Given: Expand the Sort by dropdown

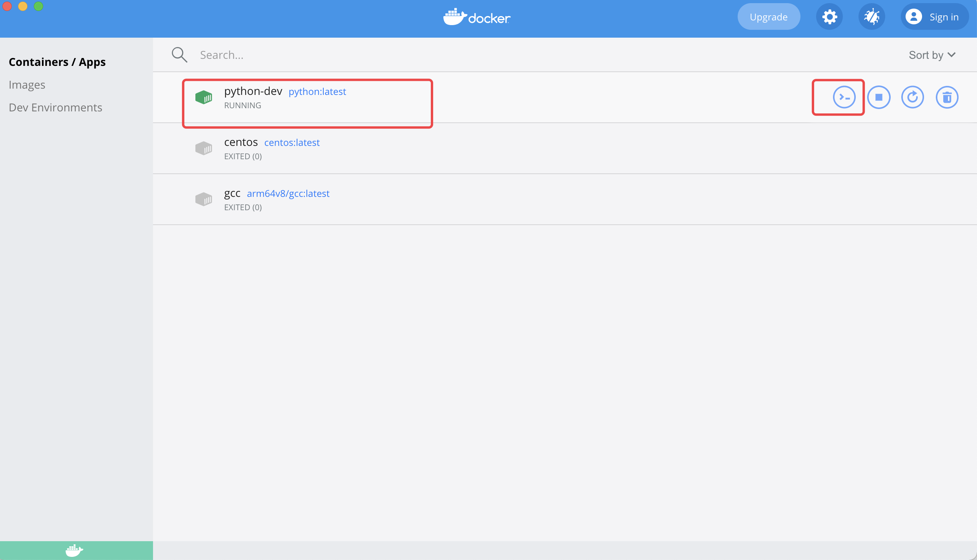Looking at the screenshot, I should 932,55.
